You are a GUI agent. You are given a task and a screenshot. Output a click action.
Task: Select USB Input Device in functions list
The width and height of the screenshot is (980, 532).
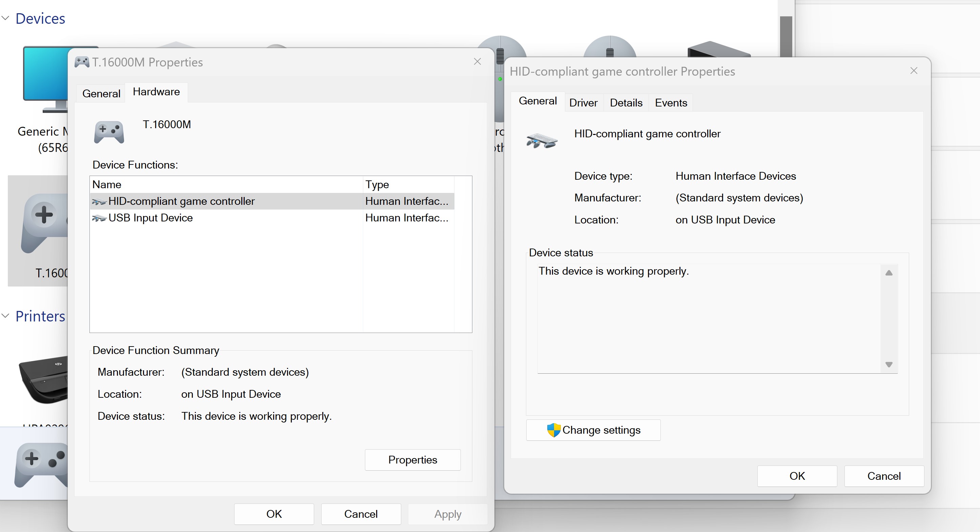coord(151,218)
